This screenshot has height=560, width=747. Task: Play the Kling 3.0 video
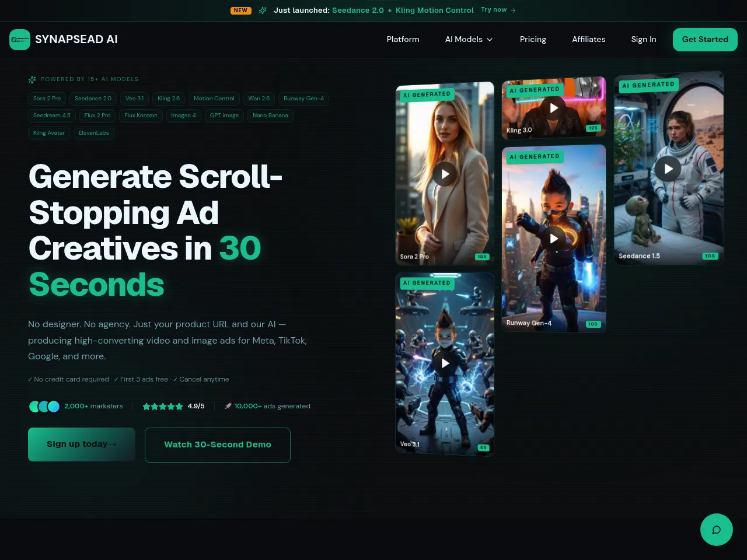[554, 108]
